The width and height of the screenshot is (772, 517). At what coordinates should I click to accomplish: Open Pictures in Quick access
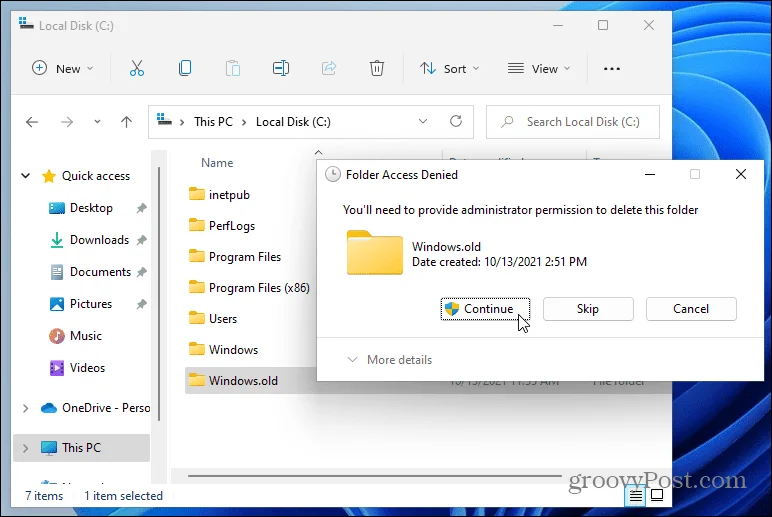(x=91, y=304)
